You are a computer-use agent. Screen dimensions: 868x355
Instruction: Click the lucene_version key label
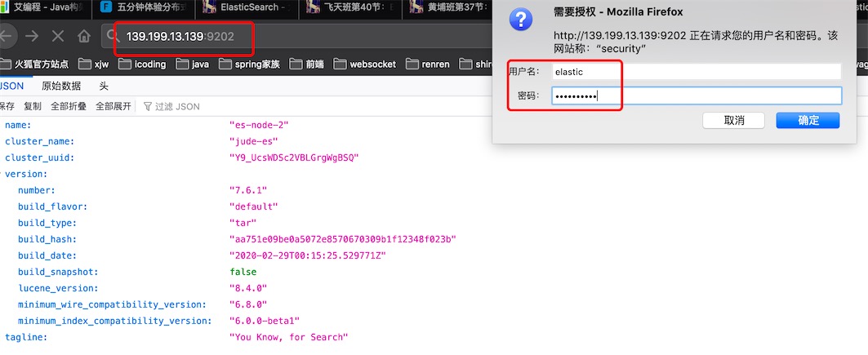pos(58,288)
